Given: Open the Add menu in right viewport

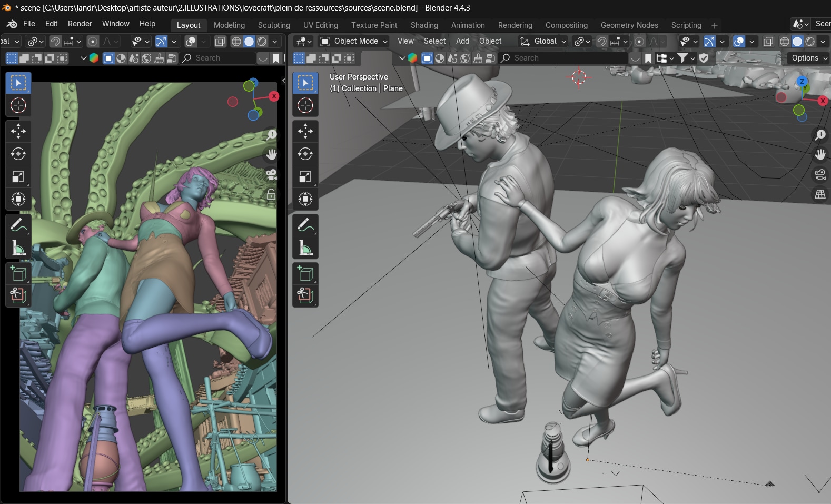Looking at the screenshot, I should pyautogui.click(x=463, y=41).
